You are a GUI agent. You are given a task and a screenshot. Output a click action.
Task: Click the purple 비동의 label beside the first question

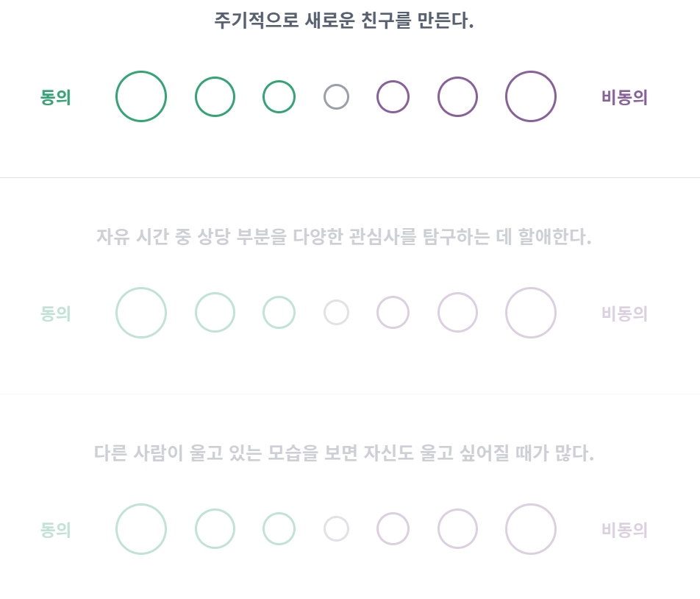click(624, 96)
